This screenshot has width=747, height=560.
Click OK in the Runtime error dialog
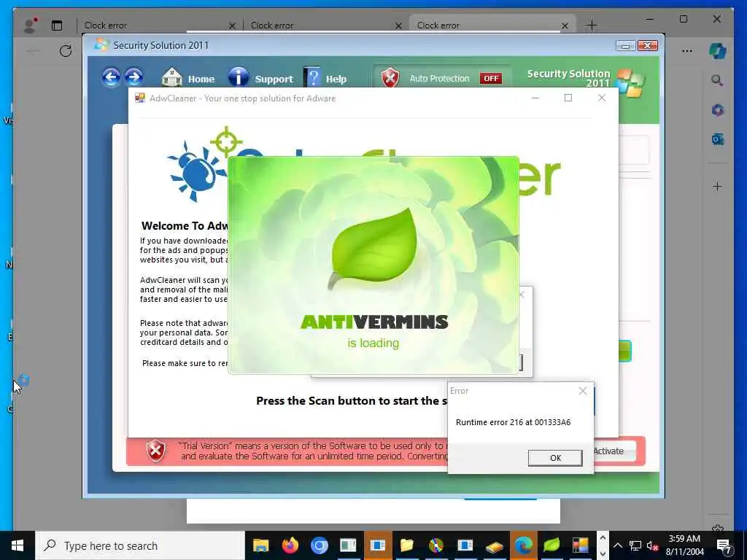click(x=555, y=458)
